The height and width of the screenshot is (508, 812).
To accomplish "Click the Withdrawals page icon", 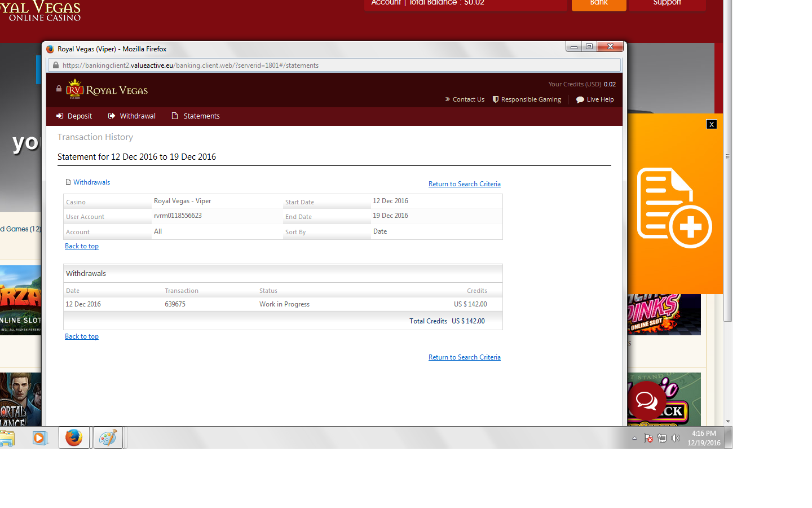I will pyautogui.click(x=68, y=182).
